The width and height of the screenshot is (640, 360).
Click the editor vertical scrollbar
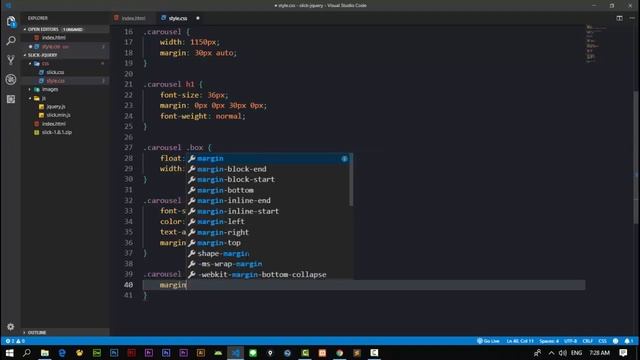click(636, 157)
